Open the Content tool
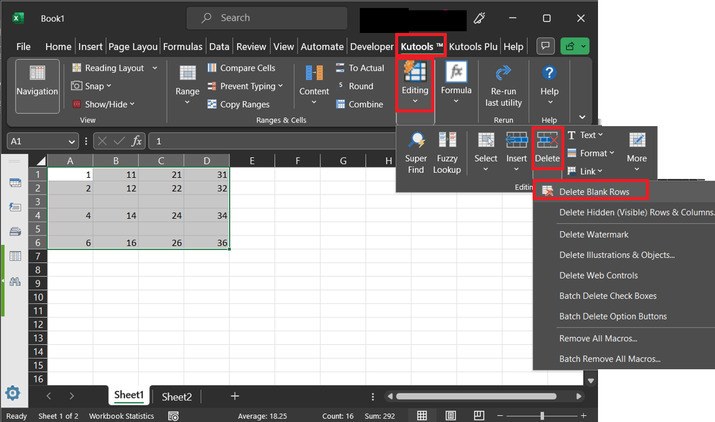715x422 pixels. click(314, 85)
